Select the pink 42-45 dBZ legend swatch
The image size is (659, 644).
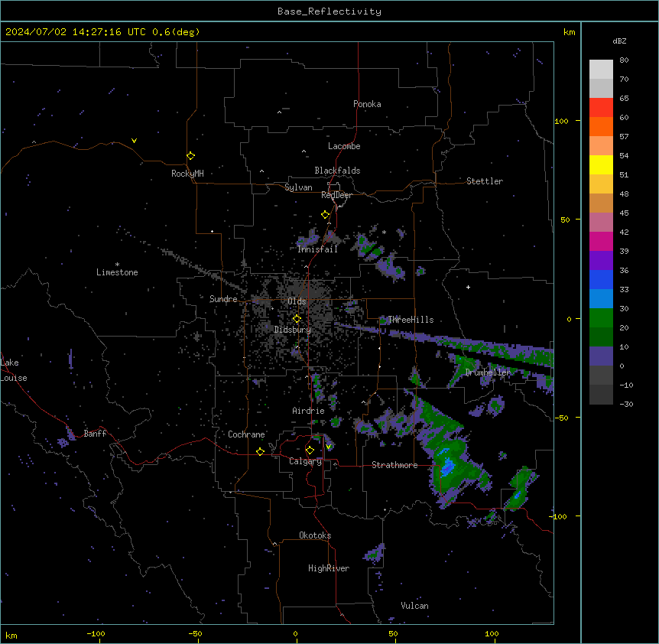(601, 223)
